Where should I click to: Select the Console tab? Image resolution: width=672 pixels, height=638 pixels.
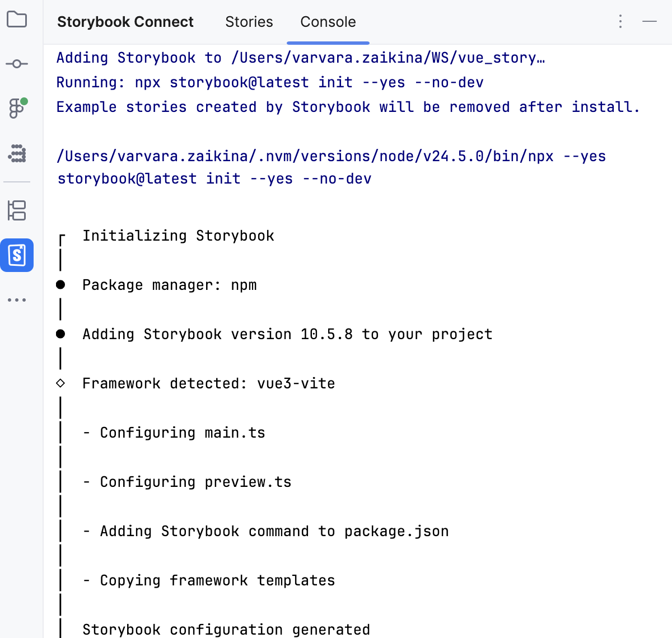pos(328,22)
